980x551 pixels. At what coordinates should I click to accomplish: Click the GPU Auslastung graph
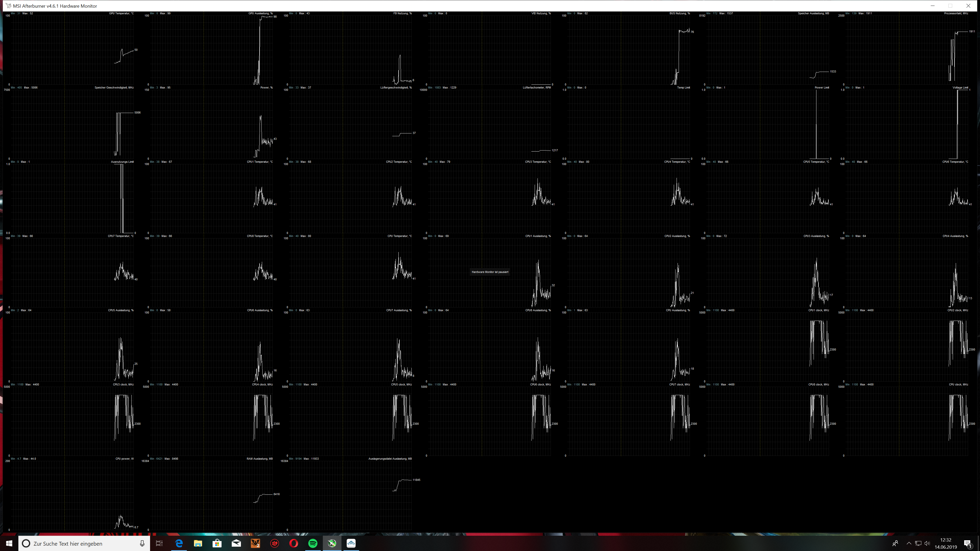coord(211,49)
